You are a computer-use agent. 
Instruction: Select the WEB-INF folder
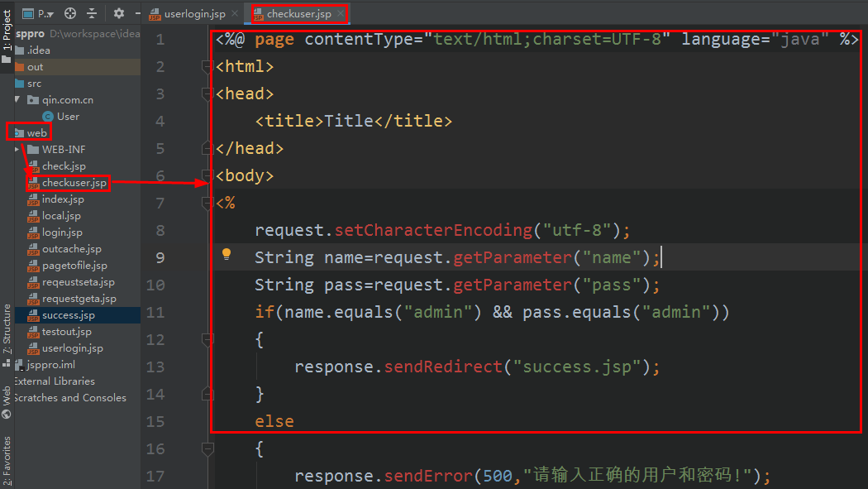point(64,150)
